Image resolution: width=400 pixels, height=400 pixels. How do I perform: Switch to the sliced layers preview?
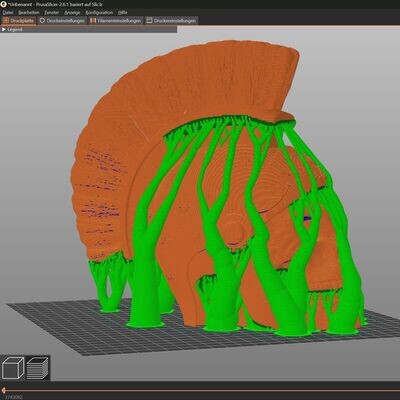click(38, 368)
